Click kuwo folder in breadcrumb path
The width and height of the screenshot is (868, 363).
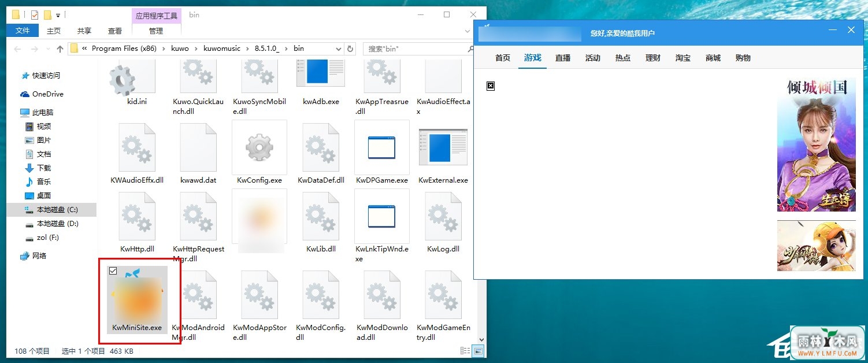(x=180, y=49)
